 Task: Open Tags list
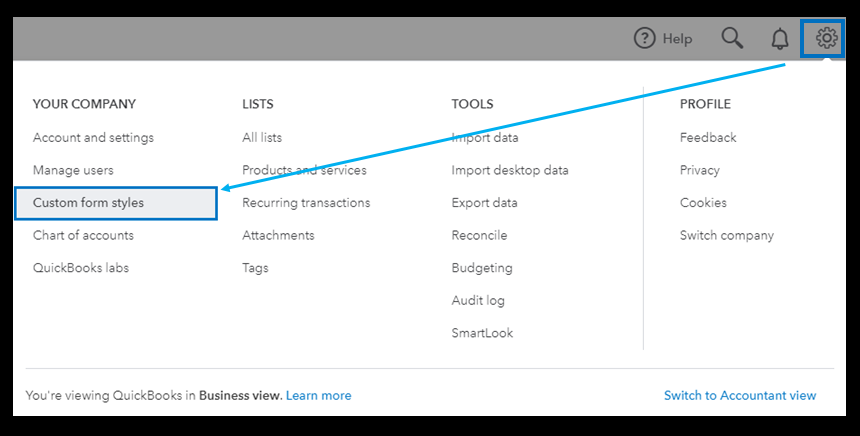pyautogui.click(x=255, y=268)
